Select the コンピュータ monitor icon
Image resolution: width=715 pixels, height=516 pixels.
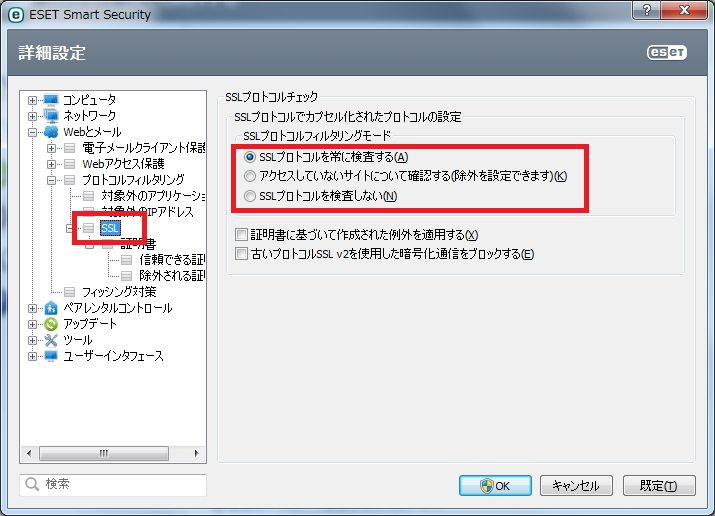point(51,100)
